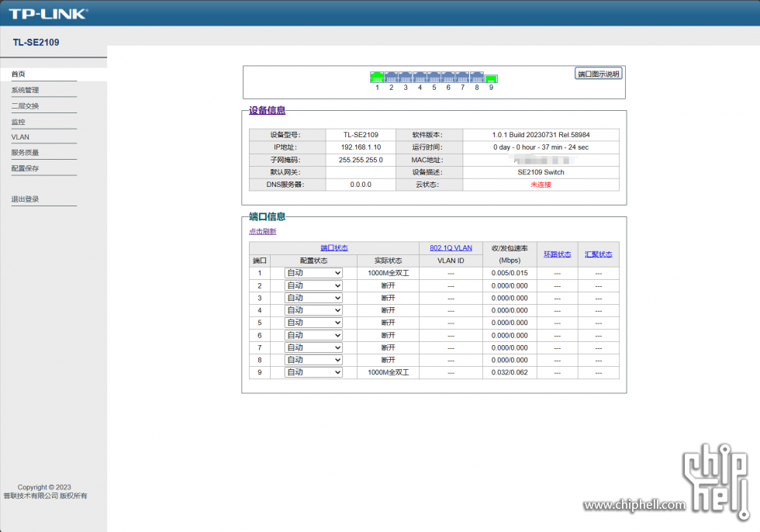Click SE2109 Switch device description
760x532 pixels.
point(541,172)
